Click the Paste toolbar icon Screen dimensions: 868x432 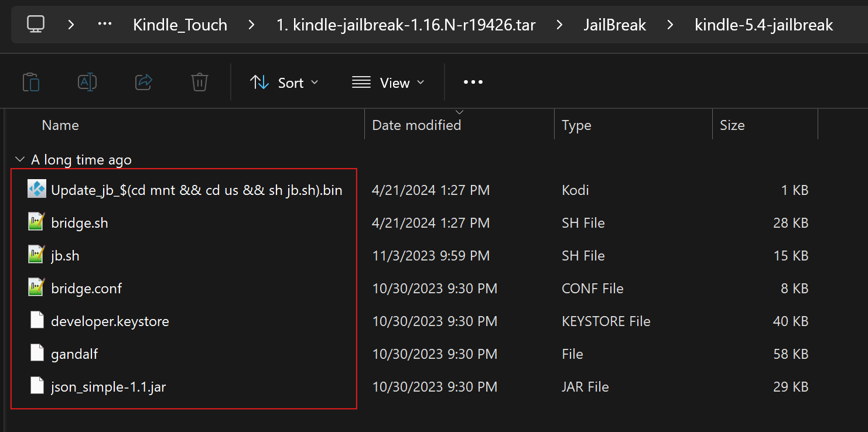click(x=30, y=83)
